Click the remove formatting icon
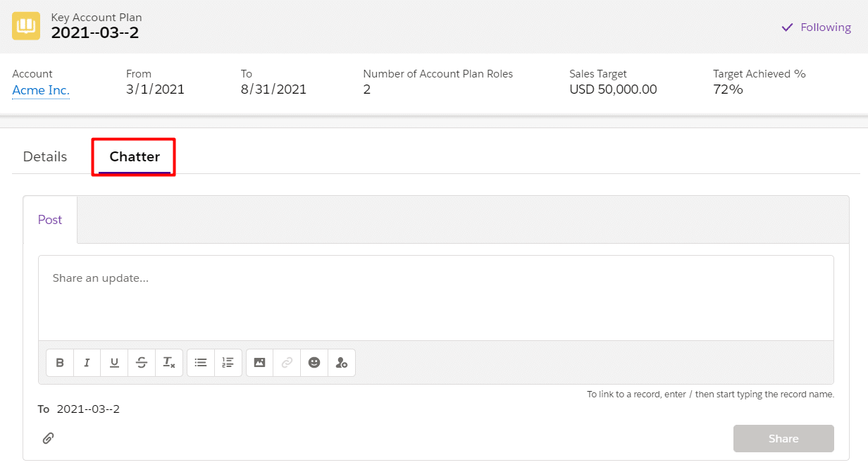 point(169,363)
